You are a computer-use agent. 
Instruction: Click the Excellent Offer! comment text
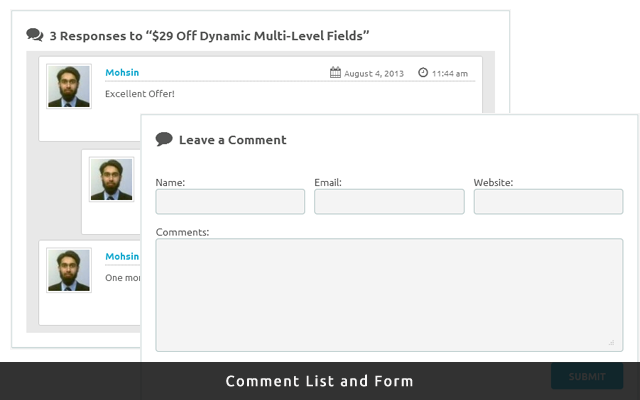pos(140,94)
